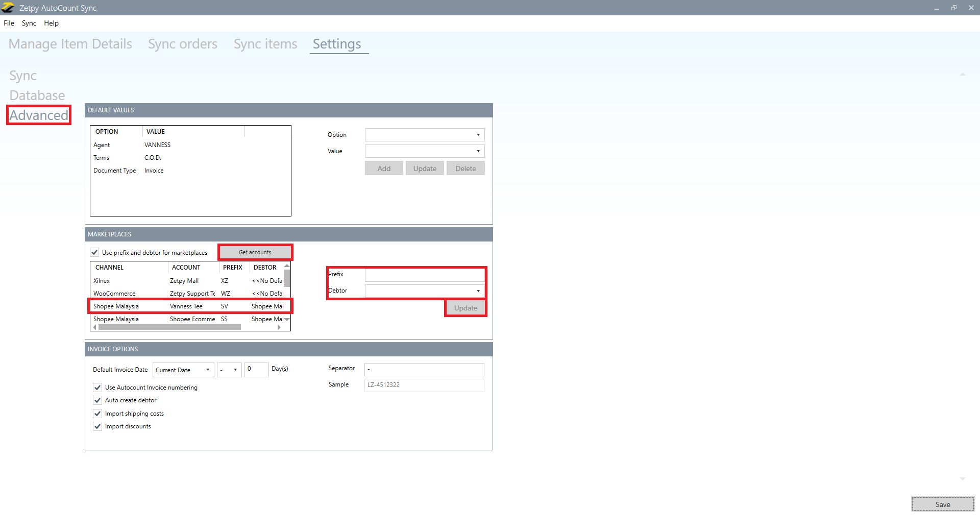This screenshot has height=531, width=980.
Task: Open the Help menu
Action: point(51,23)
